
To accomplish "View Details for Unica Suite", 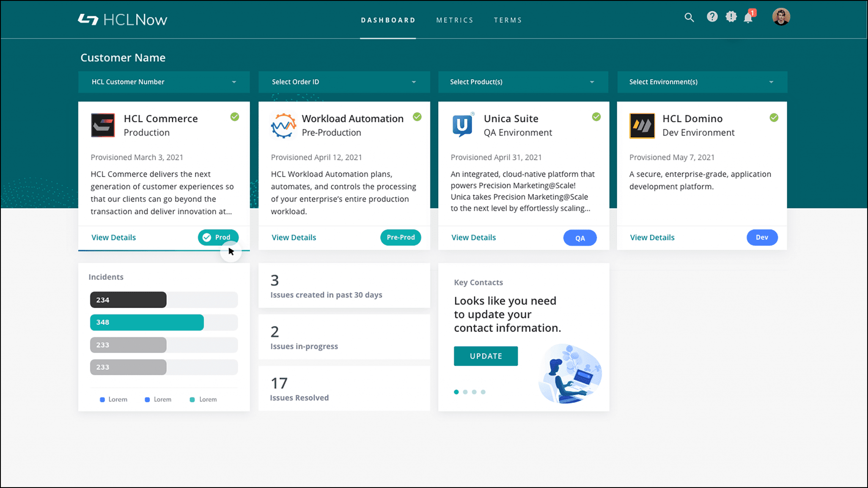I will tap(473, 237).
